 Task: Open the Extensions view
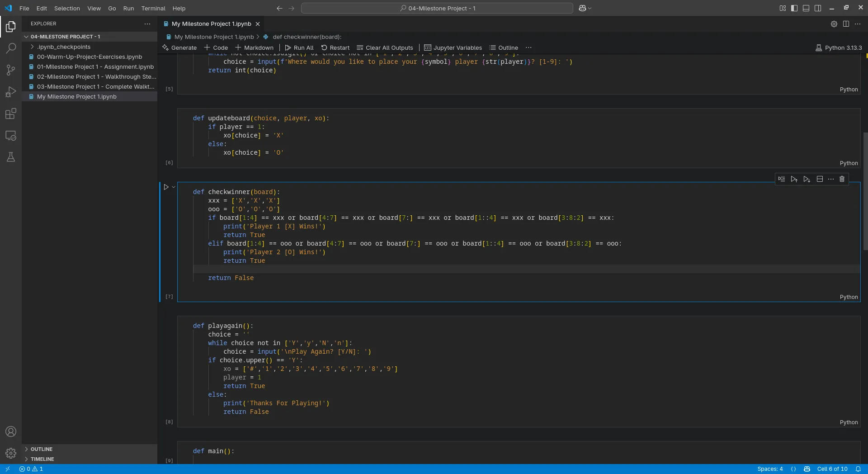pyautogui.click(x=11, y=114)
